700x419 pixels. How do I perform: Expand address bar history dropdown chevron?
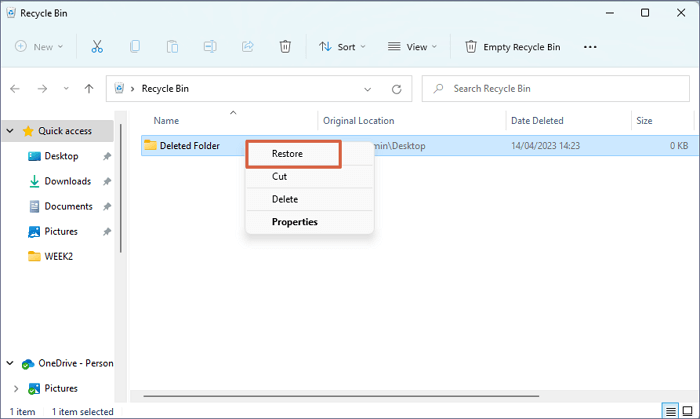pyautogui.click(x=368, y=89)
